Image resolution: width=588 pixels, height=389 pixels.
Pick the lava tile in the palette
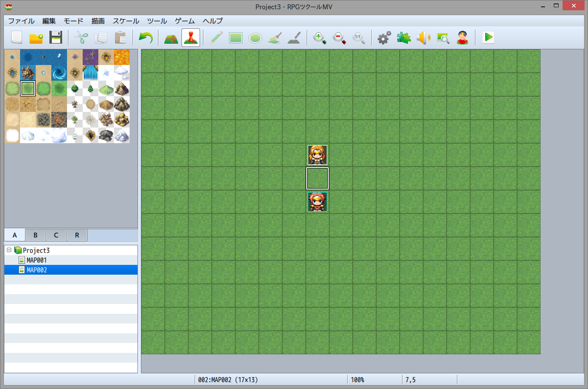122,57
